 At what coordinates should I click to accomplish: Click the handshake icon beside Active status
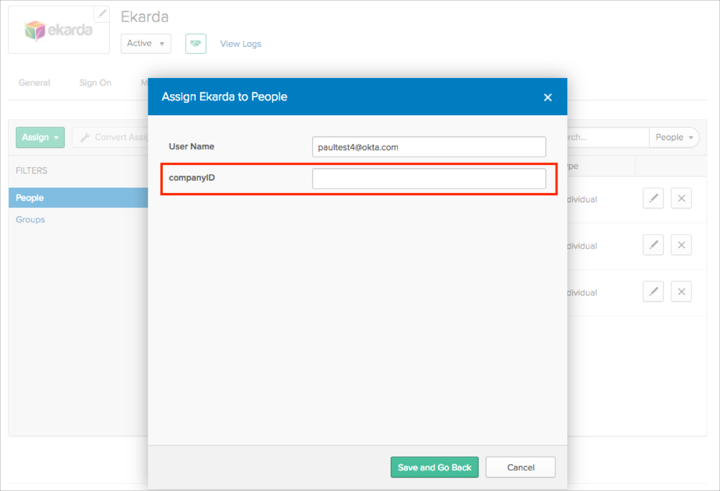point(196,44)
